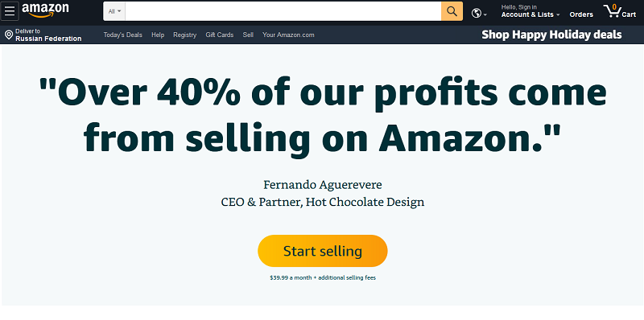The width and height of the screenshot is (644, 320).
Task: View Orders page
Action: [x=581, y=14]
